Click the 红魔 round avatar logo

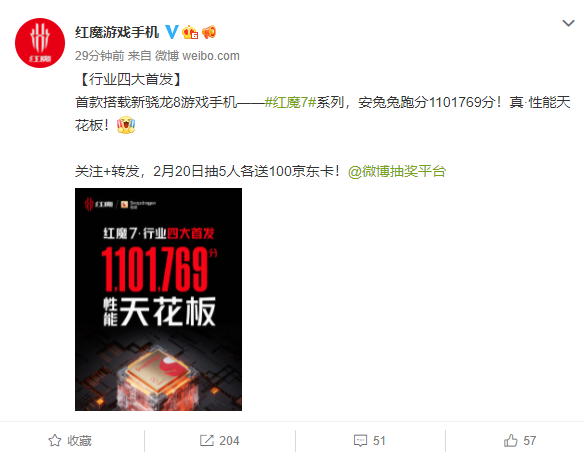(40, 43)
